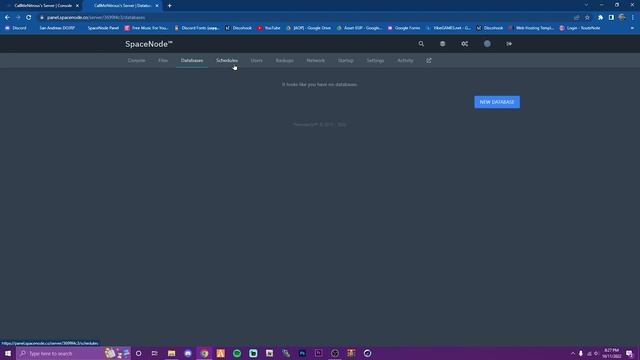
Task: Click the servers stack icon in header
Action: pos(442,44)
